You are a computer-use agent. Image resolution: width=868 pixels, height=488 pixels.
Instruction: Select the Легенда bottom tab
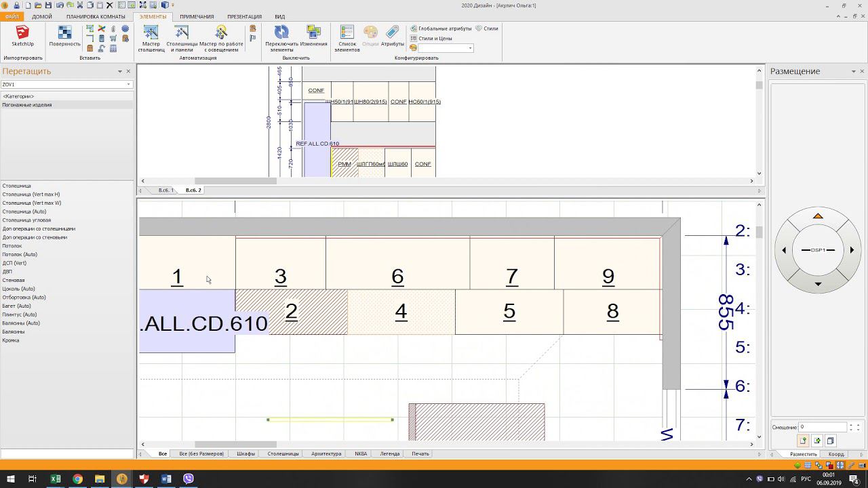(x=390, y=453)
